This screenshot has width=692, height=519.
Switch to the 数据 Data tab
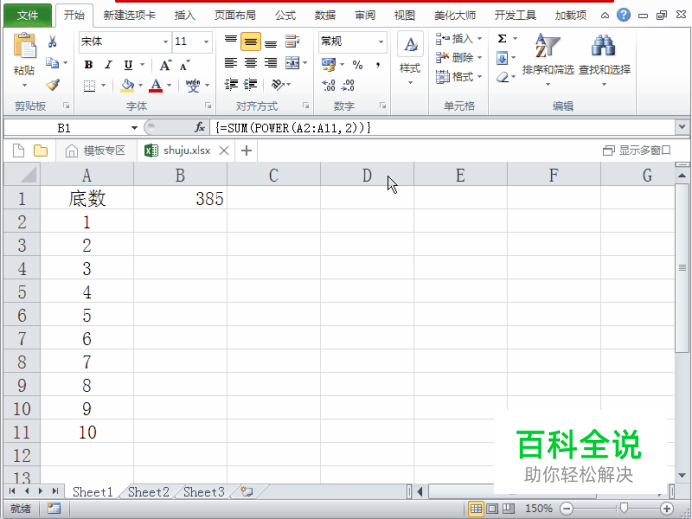click(325, 15)
